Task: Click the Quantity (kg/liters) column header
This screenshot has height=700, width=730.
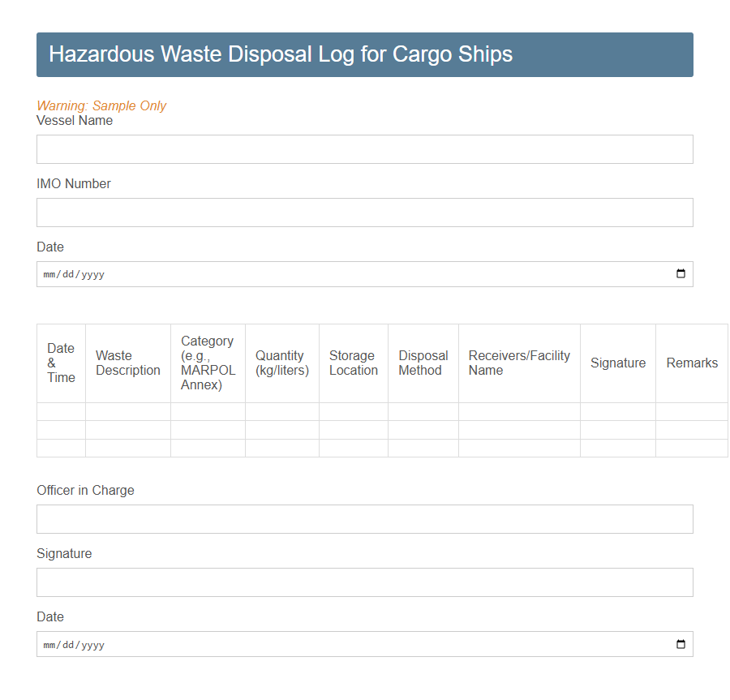Action: point(281,363)
